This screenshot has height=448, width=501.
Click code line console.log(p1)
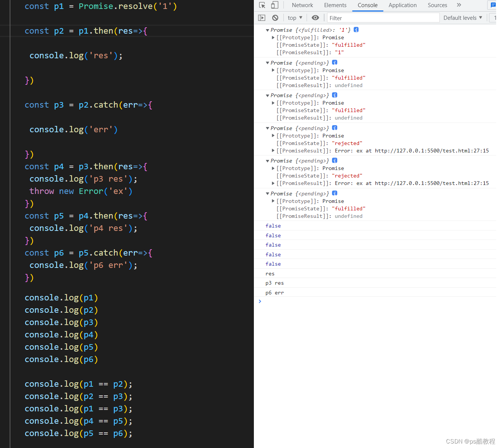[x=61, y=298]
